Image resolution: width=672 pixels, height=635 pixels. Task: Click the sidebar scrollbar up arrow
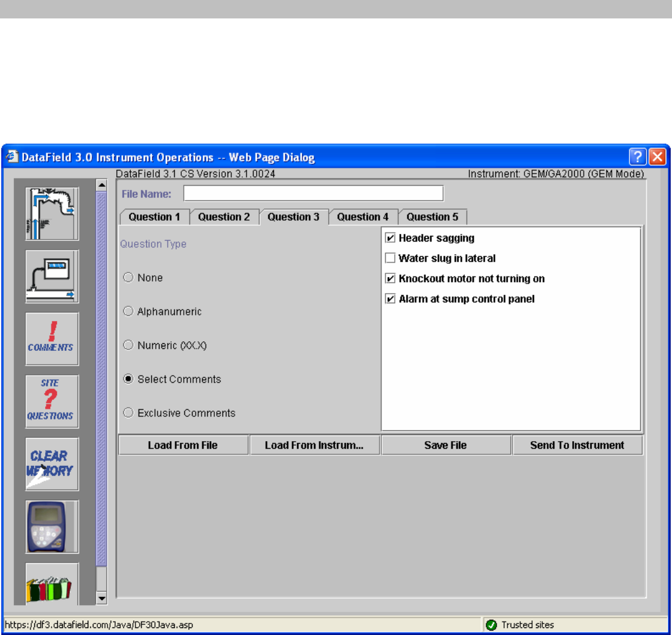point(102,185)
